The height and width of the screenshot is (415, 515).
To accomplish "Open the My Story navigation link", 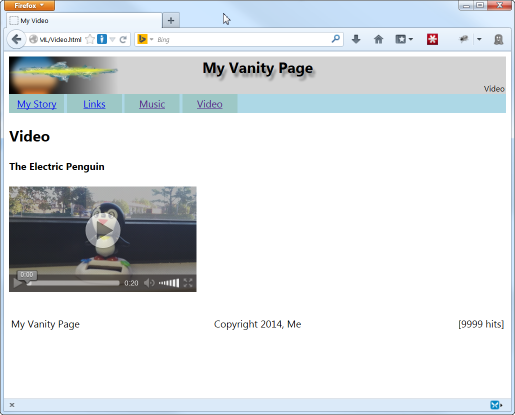I will coord(37,104).
